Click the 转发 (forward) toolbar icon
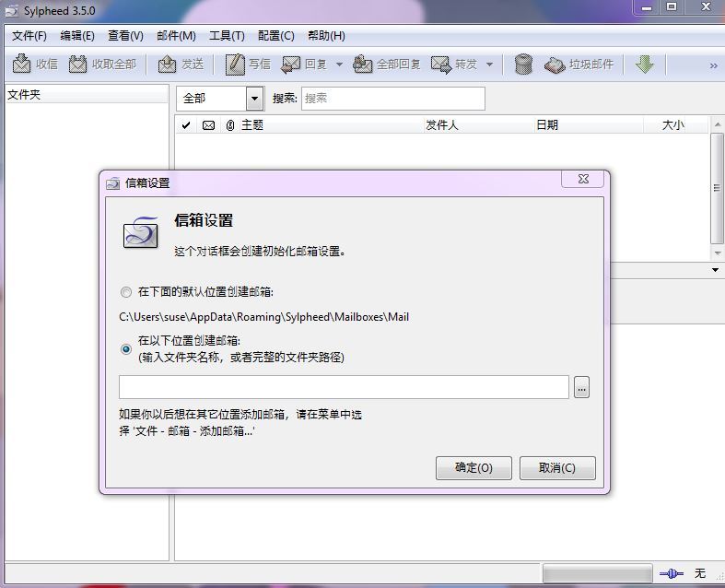Screen dimensions: 725x588 point(441,64)
